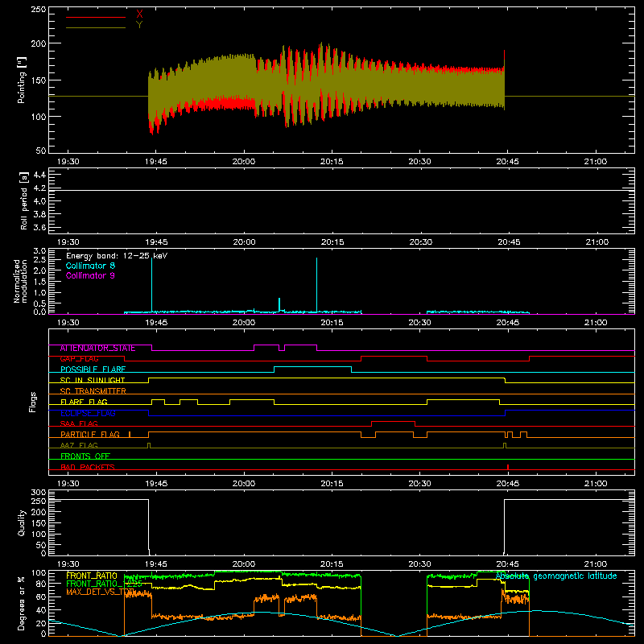Click the 'Flags' panel axis title
This screenshot has height=644, width=644.
[x=33, y=402]
